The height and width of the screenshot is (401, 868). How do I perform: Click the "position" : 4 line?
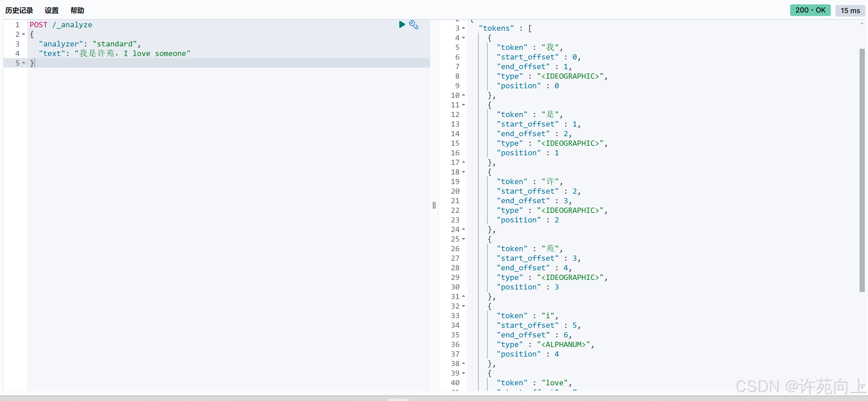[x=528, y=354]
